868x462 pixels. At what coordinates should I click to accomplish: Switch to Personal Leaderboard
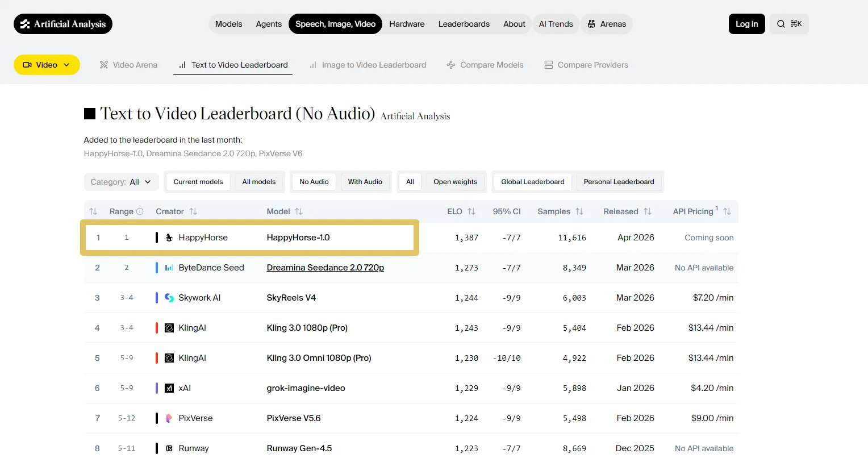[x=619, y=182]
